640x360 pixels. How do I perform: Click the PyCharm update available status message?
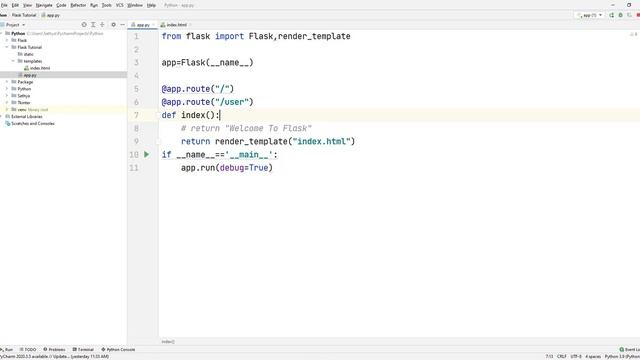point(54,356)
